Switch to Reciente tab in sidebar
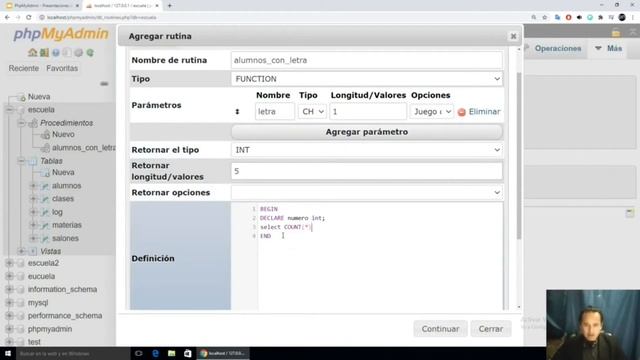Viewport: 640px width, 360px height. [x=24, y=68]
